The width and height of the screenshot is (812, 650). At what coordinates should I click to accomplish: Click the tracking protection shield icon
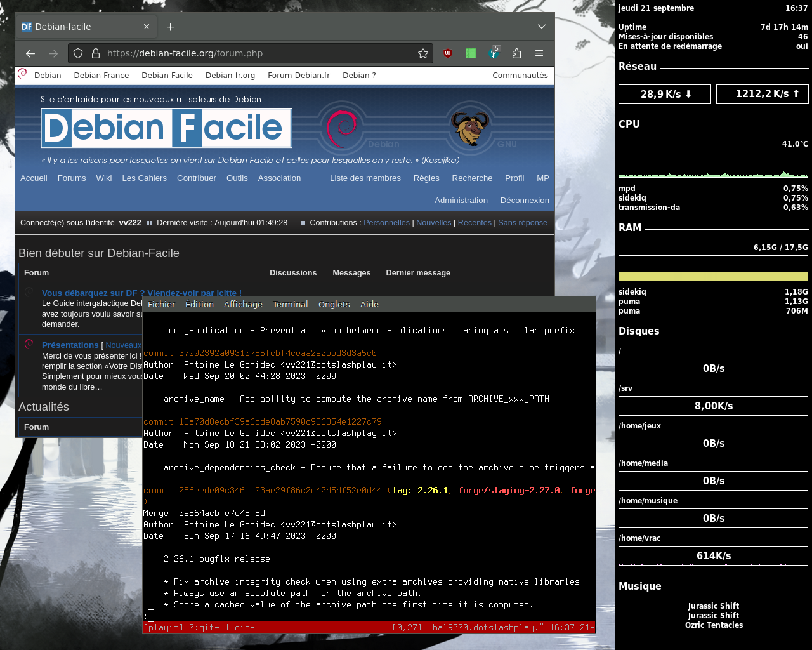[x=78, y=53]
